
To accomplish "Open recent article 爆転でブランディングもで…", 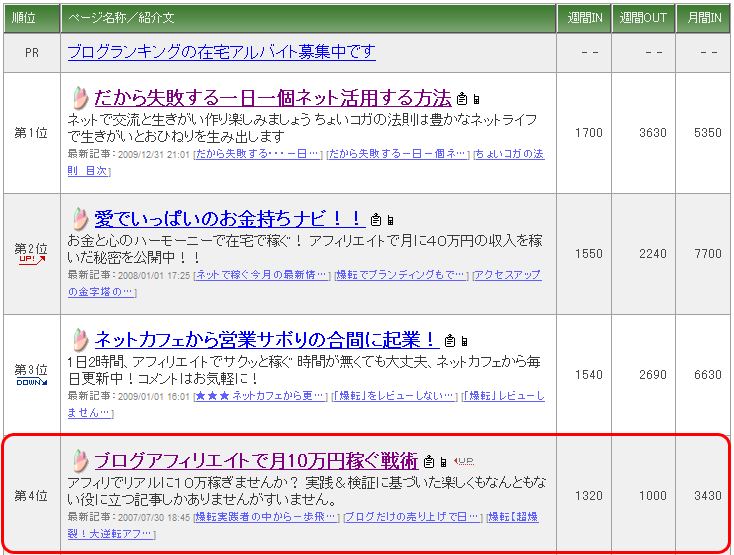I will pyautogui.click(x=401, y=275).
